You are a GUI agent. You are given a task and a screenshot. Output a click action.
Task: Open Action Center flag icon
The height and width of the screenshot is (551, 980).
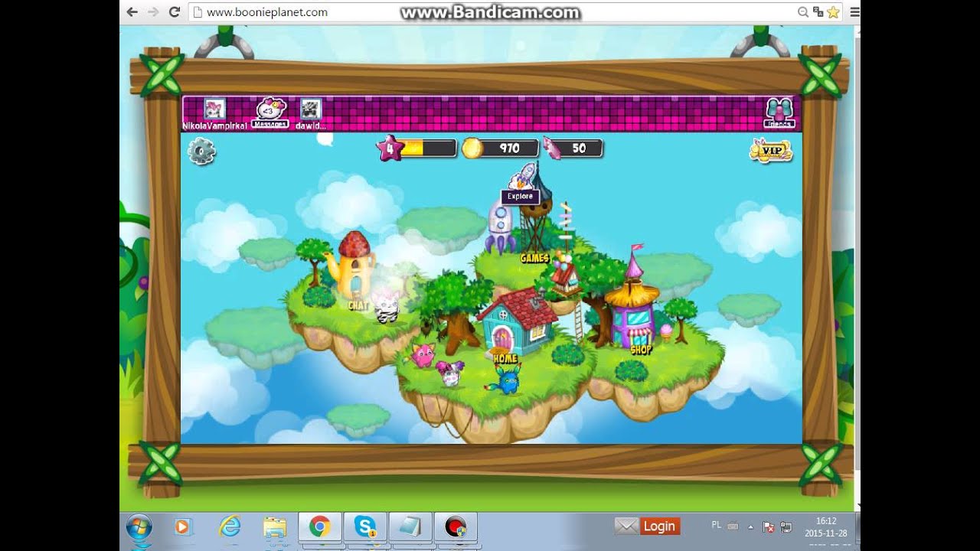coord(769,527)
